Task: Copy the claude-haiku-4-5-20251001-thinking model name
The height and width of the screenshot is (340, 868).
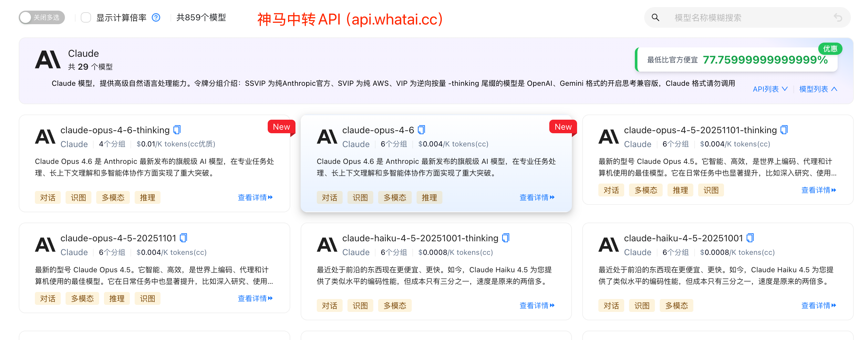Action: point(505,238)
